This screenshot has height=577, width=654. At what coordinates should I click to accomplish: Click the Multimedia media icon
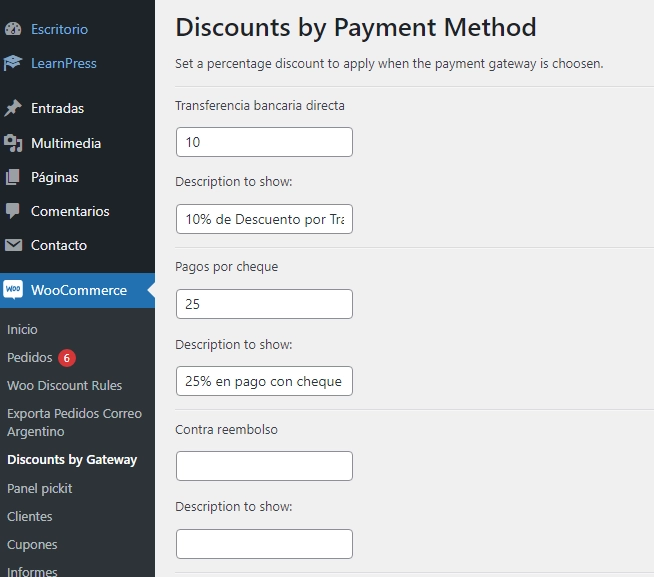tap(13, 143)
